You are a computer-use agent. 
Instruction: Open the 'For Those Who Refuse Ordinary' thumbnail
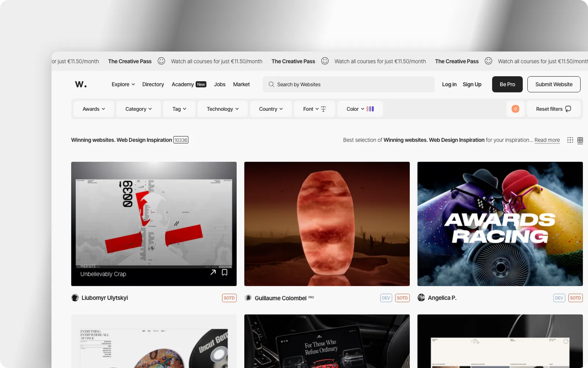327,341
